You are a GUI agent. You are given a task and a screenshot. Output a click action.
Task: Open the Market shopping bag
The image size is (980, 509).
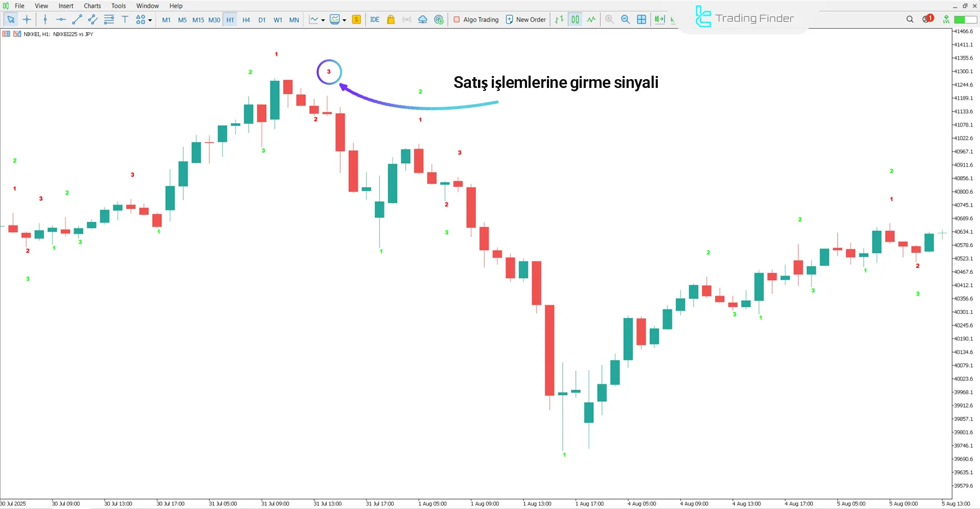[x=390, y=19]
